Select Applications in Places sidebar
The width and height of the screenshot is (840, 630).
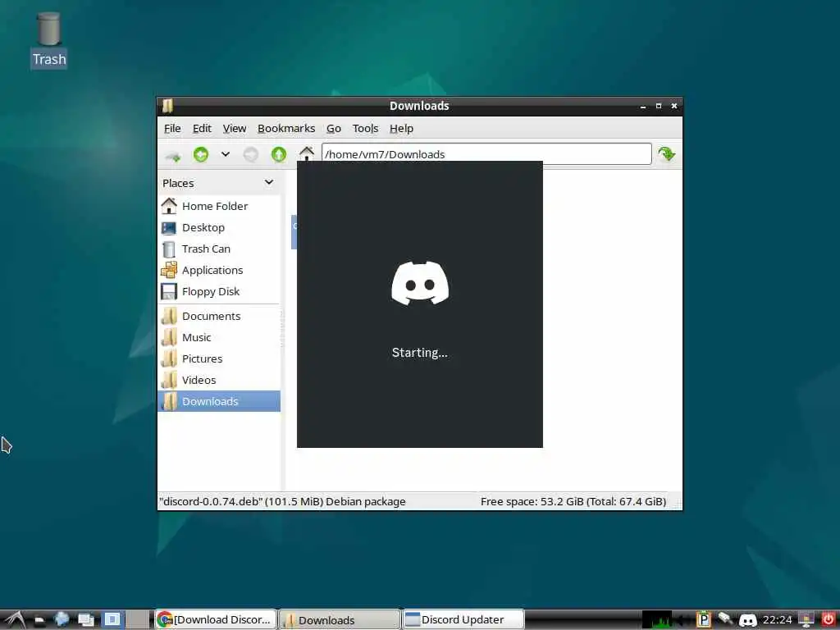tap(219, 271)
